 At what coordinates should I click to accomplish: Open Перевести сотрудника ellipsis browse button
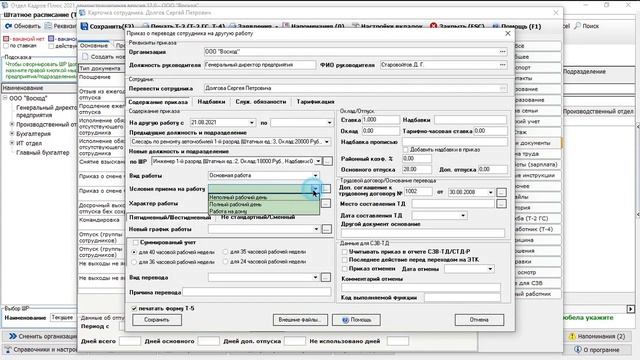pyautogui.click(x=502, y=88)
